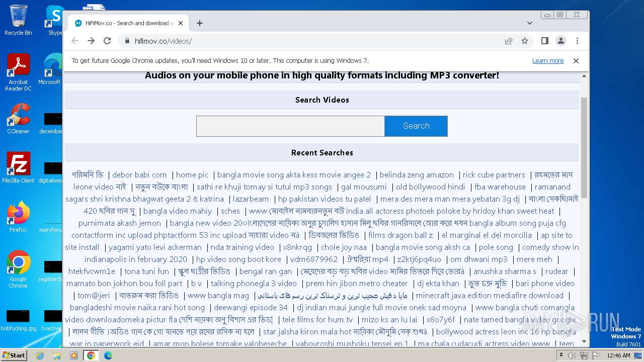This screenshot has height=362, width=644.
Task: Open 'tona tuni fun' search link
Action: point(147,271)
